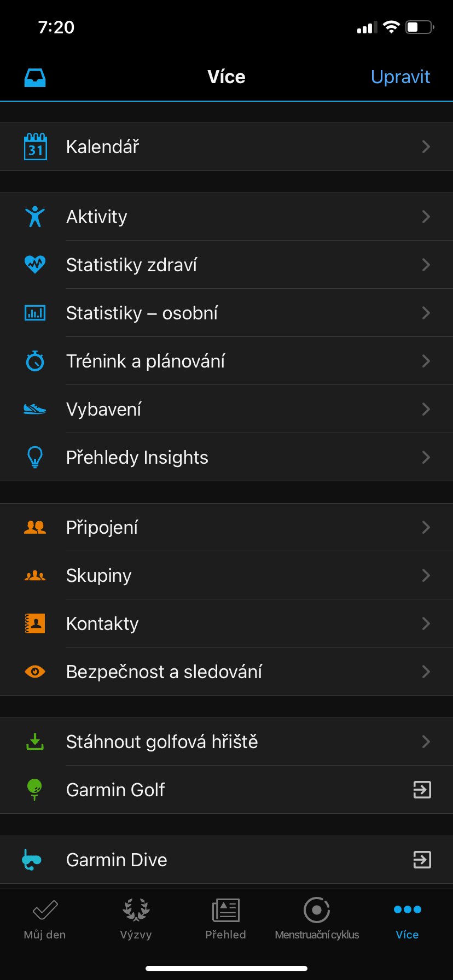Tap the Upravit button
This screenshot has height=980, width=453.
pyautogui.click(x=400, y=77)
